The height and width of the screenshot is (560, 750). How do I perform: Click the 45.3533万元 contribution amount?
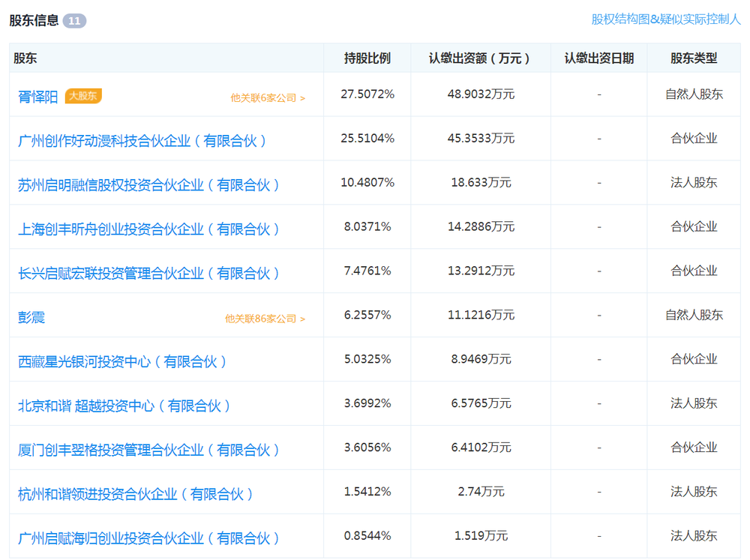click(481, 138)
